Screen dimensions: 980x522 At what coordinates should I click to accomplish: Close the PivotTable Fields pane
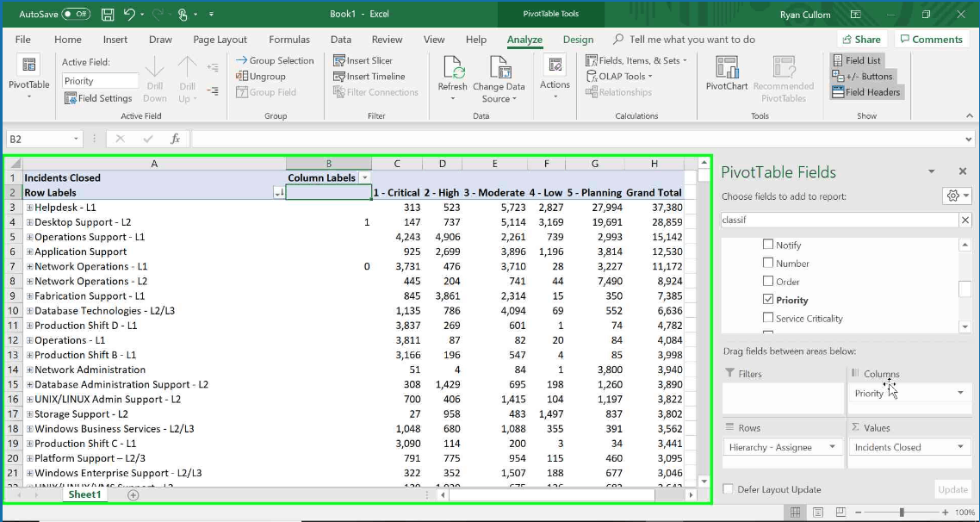pos(963,171)
